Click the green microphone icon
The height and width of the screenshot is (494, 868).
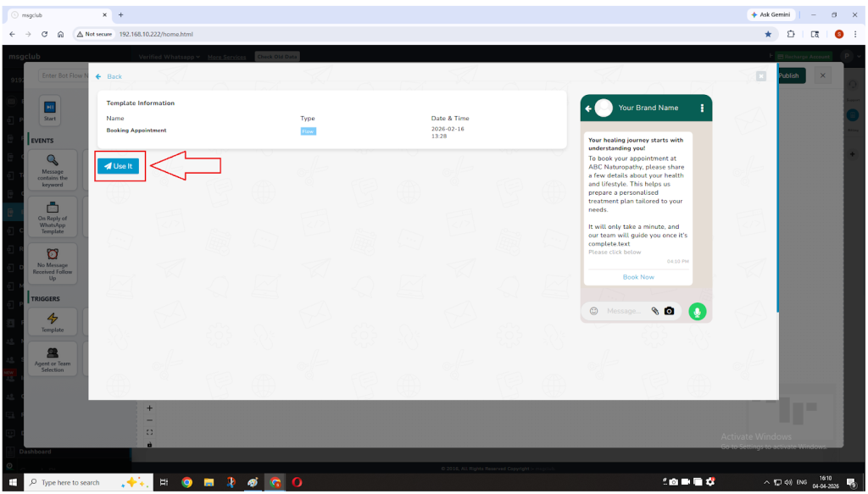click(x=697, y=311)
